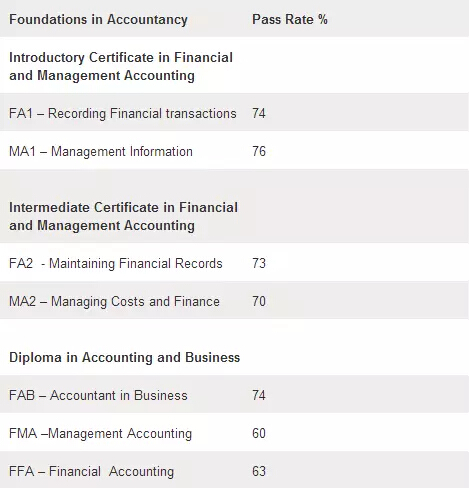Select Diploma in Accounting and Business heading
The height and width of the screenshot is (488, 469).
[124, 357]
